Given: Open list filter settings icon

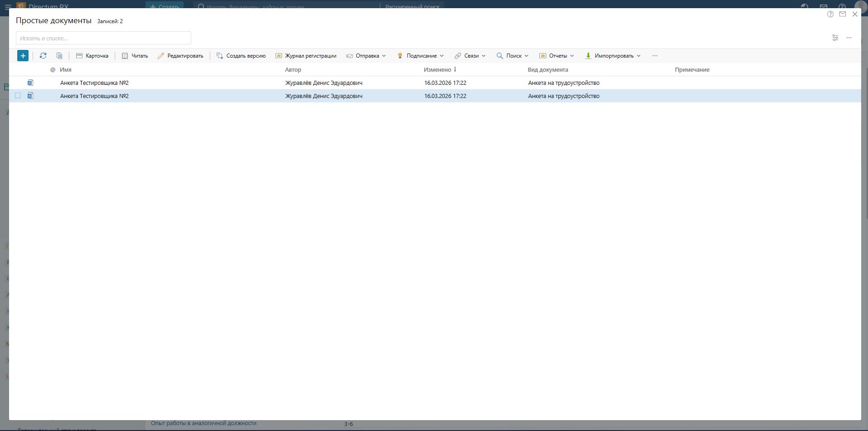Looking at the screenshot, I should click(x=835, y=38).
